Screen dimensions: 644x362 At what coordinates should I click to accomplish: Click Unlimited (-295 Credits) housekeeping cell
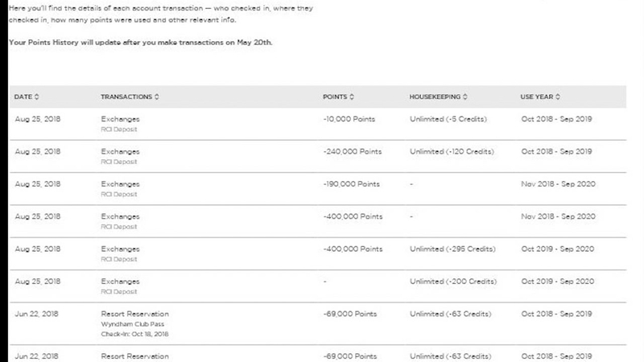(x=452, y=249)
